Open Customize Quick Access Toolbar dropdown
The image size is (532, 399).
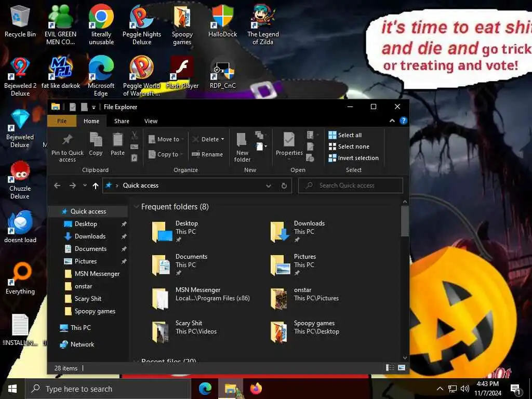point(94,107)
